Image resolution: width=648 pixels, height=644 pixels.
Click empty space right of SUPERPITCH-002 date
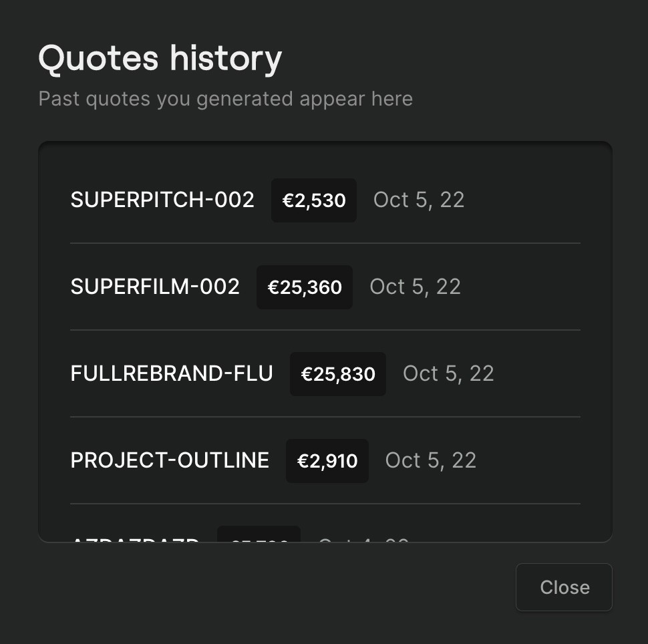coord(528,200)
